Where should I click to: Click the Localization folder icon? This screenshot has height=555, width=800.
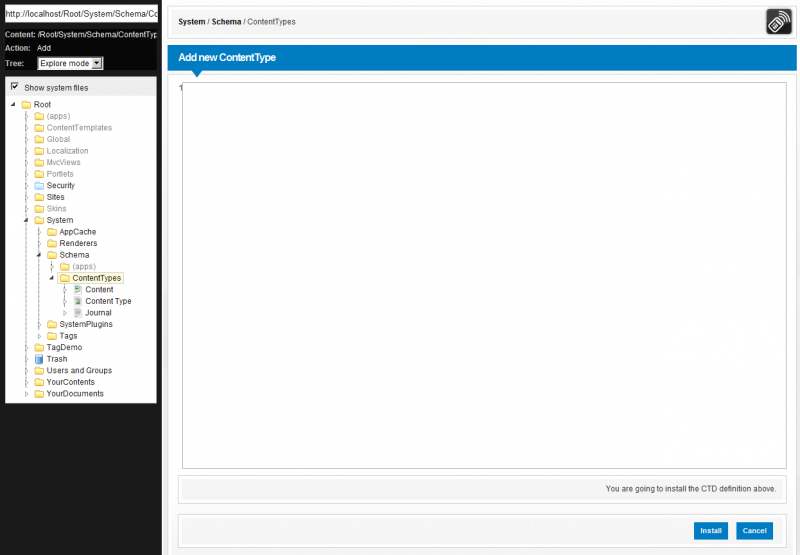pyautogui.click(x=39, y=151)
